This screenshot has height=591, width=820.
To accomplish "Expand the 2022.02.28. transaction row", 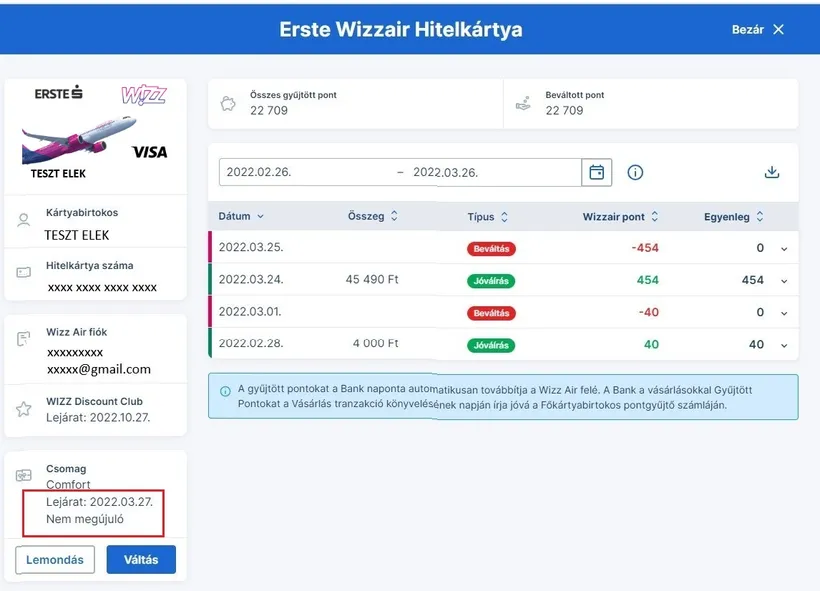I will tap(783, 345).
